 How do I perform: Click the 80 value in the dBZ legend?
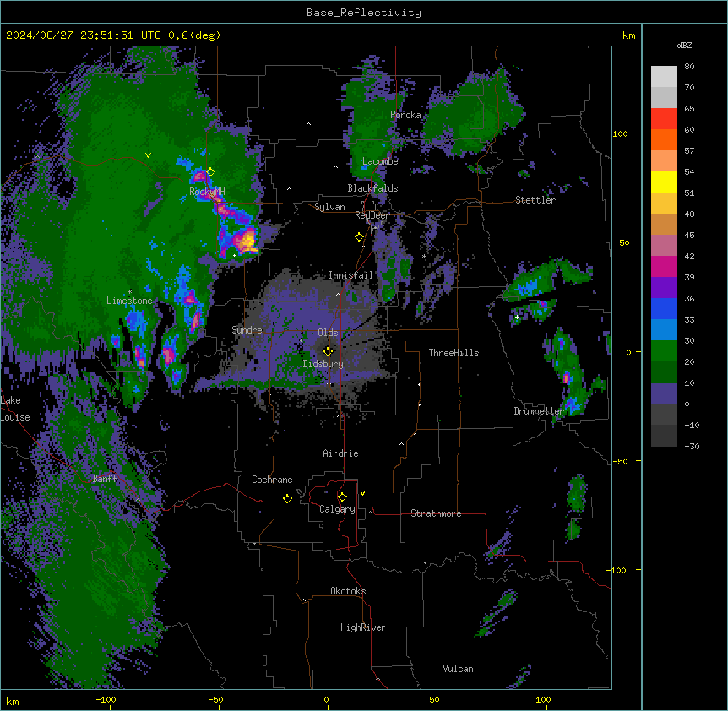[x=689, y=66]
